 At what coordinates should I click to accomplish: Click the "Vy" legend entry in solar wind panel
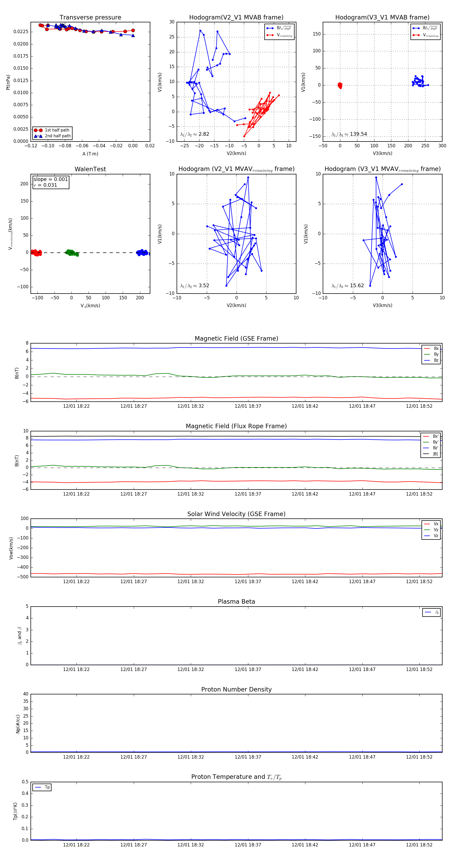tap(431, 530)
